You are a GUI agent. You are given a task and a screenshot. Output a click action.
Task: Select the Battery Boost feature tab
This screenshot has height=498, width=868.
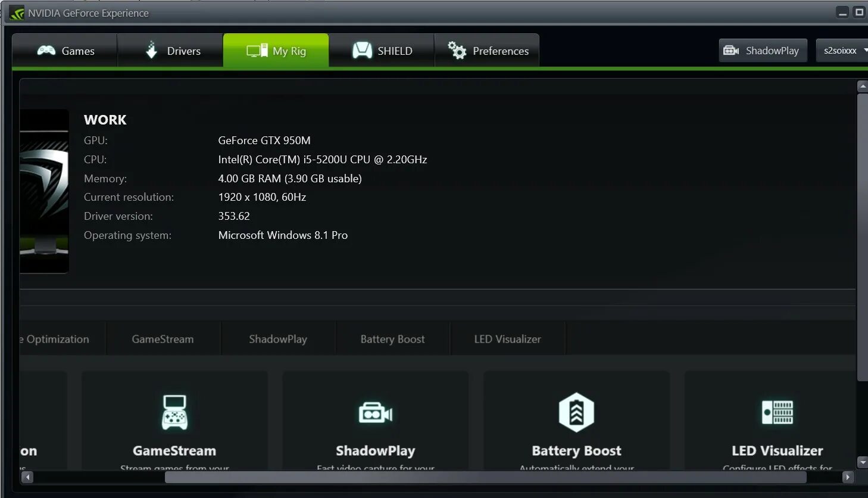(392, 339)
